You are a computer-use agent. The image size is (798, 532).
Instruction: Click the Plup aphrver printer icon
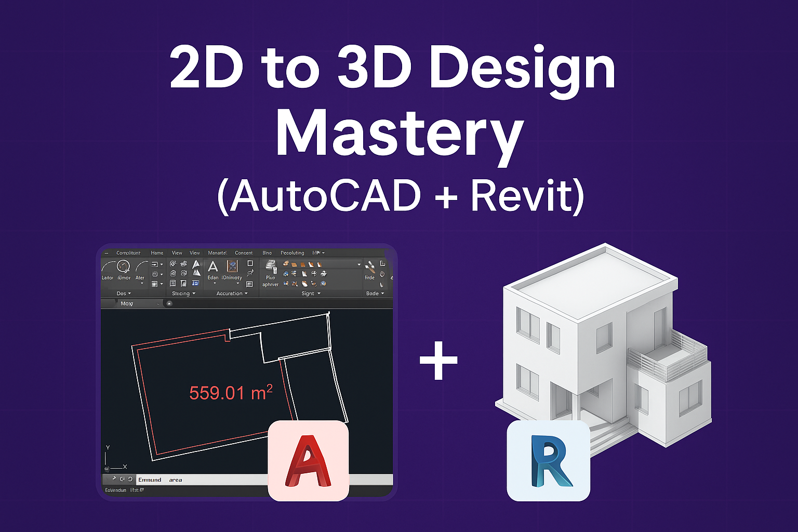click(271, 267)
